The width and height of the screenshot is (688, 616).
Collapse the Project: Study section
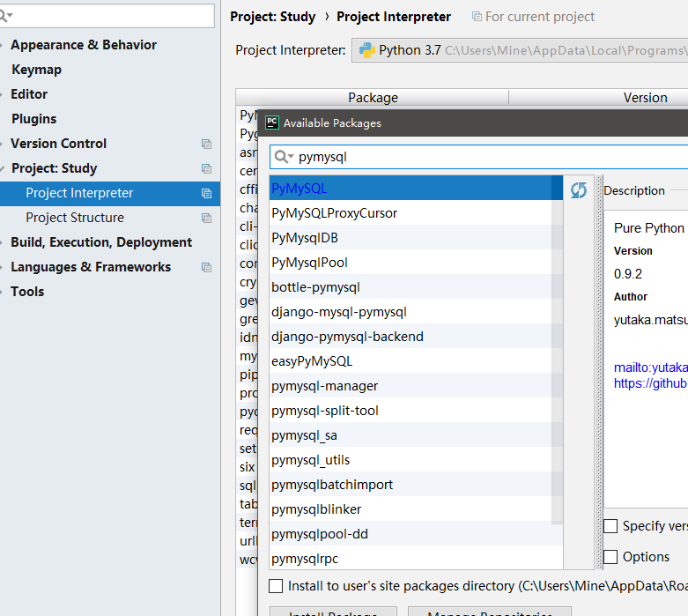2,168
